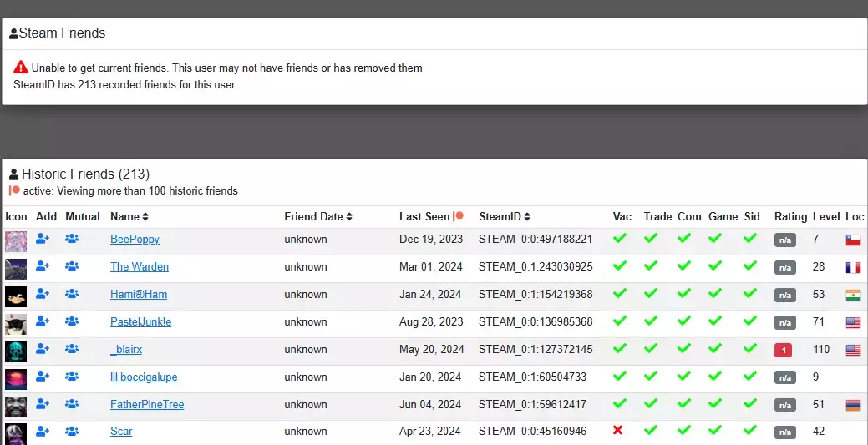868x445 pixels.
Task: Click FatherPineTree's avatar thumbnail
Action: tap(16, 407)
